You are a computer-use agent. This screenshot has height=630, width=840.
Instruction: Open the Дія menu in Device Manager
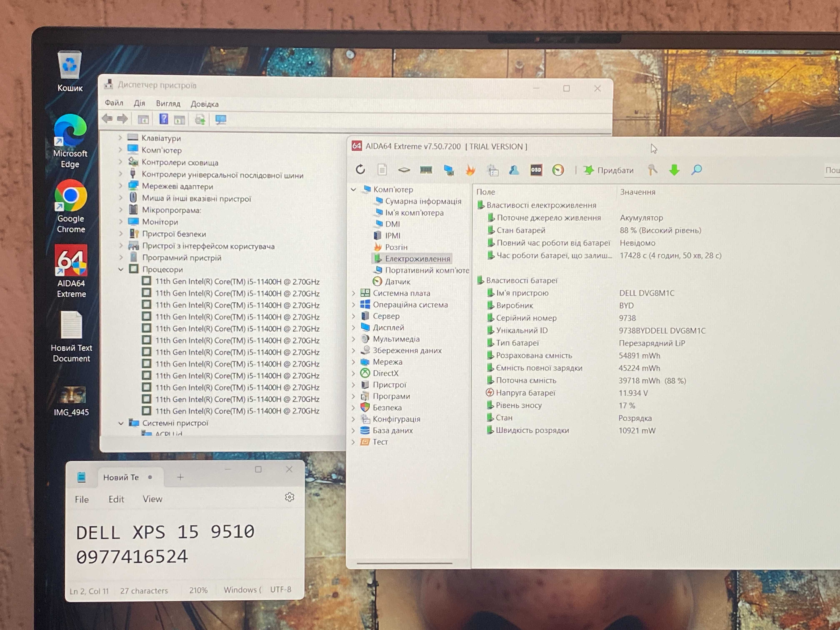pyautogui.click(x=139, y=103)
